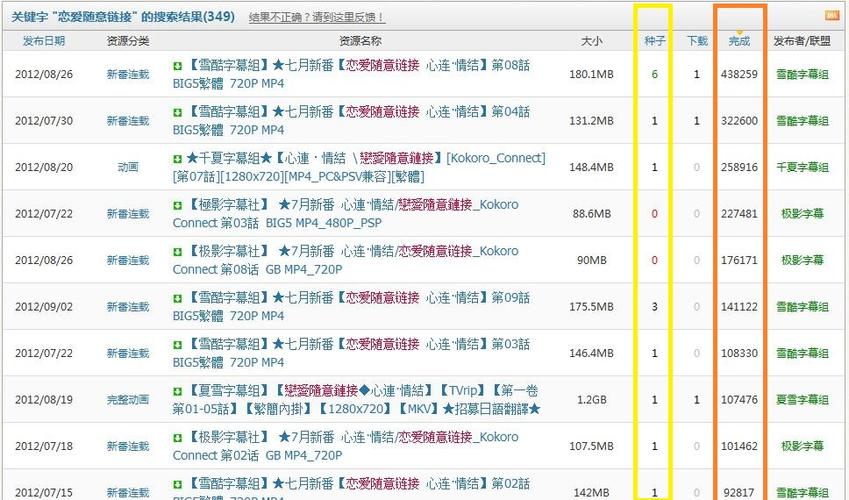Click green download icon for 極影字幕社 第03話 BIG5
Image resolution: width=849 pixels, height=500 pixels.
pyautogui.click(x=177, y=206)
